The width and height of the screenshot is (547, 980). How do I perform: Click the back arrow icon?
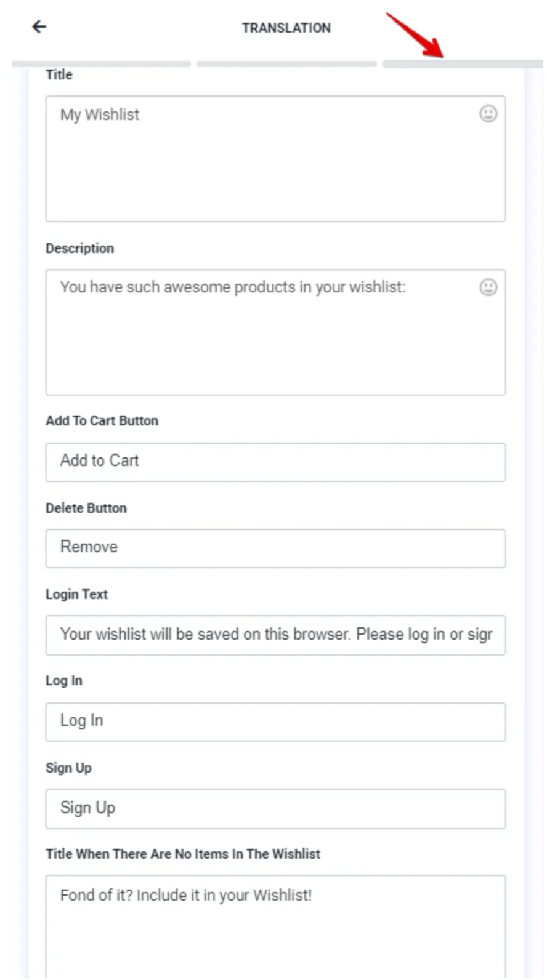point(39,26)
